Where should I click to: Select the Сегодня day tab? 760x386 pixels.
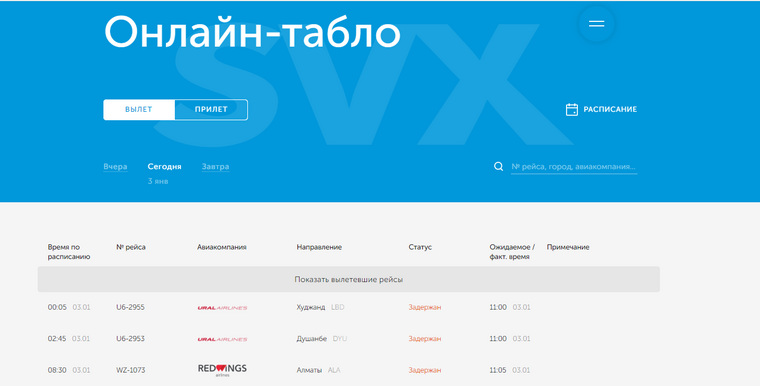(164, 167)
